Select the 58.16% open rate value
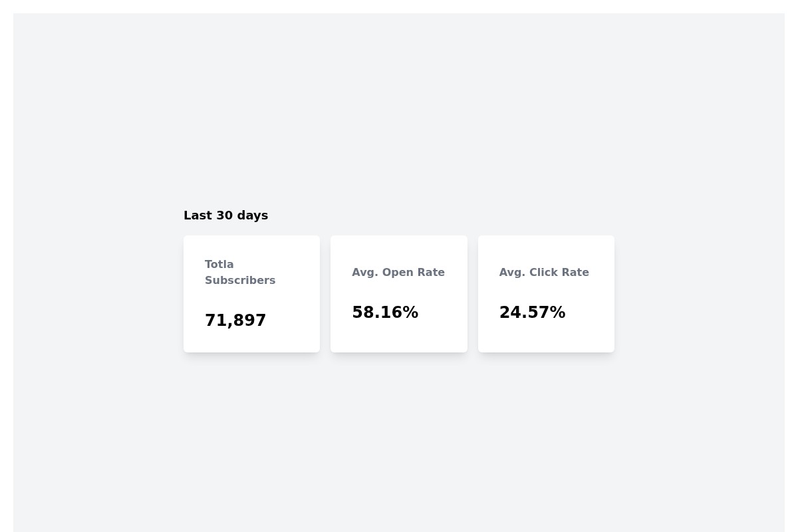The image size is (798, 532). [x=385, y=312]
